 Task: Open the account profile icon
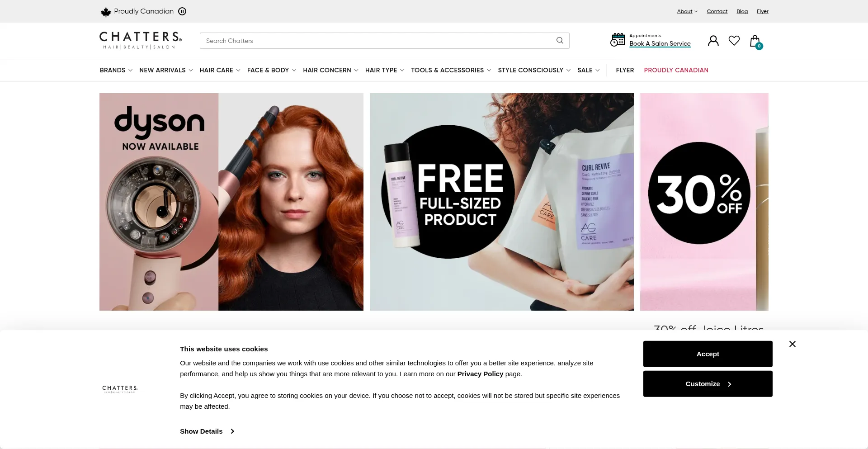(713, 41)
